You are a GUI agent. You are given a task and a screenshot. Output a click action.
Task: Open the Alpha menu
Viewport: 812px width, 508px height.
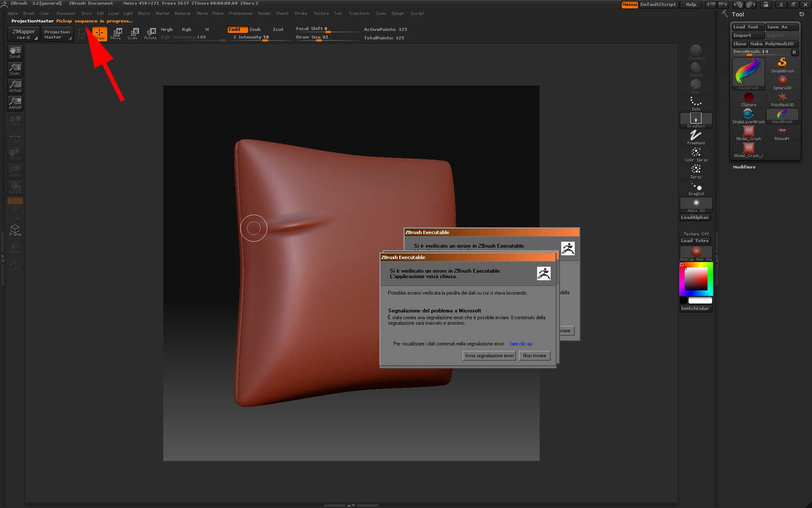click(x=13, y=14)
